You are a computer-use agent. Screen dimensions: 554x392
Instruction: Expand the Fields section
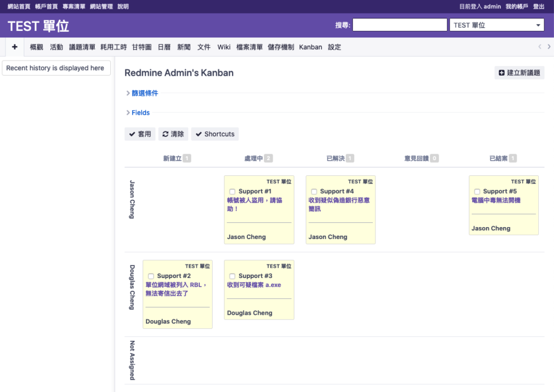[141, 112]
